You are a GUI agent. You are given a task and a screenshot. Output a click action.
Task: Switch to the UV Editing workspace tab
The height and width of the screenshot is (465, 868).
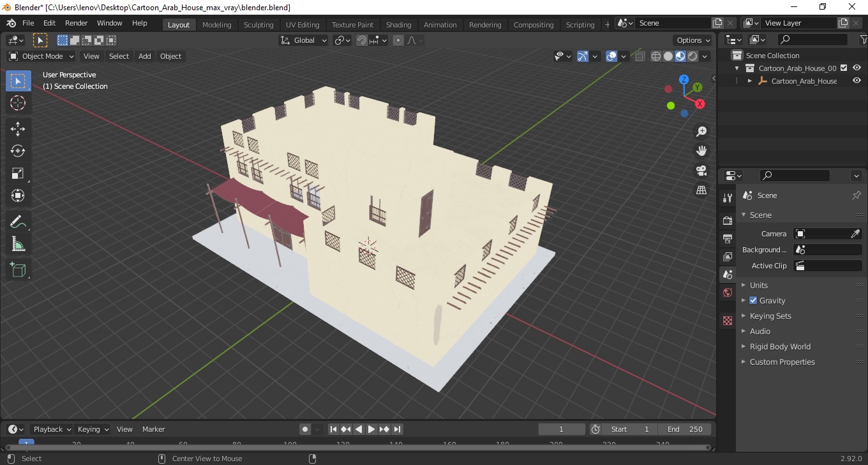(x=303, y=25)
